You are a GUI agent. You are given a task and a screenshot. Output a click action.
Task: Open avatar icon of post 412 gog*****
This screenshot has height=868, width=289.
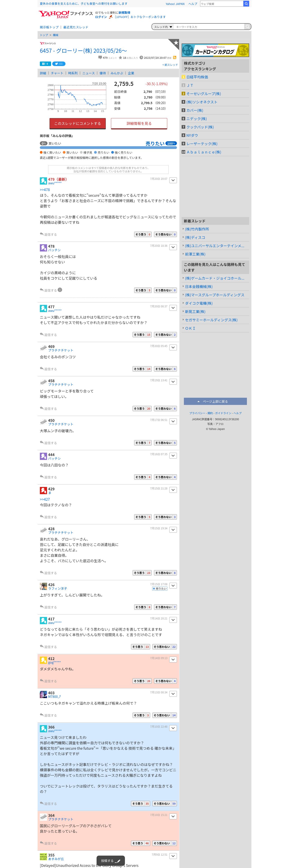point(43,660)
